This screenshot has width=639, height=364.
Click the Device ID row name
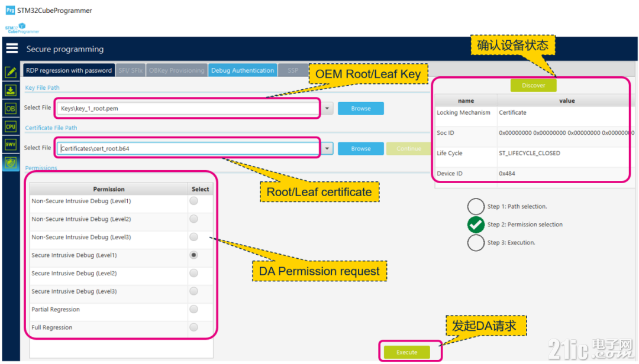450,174
